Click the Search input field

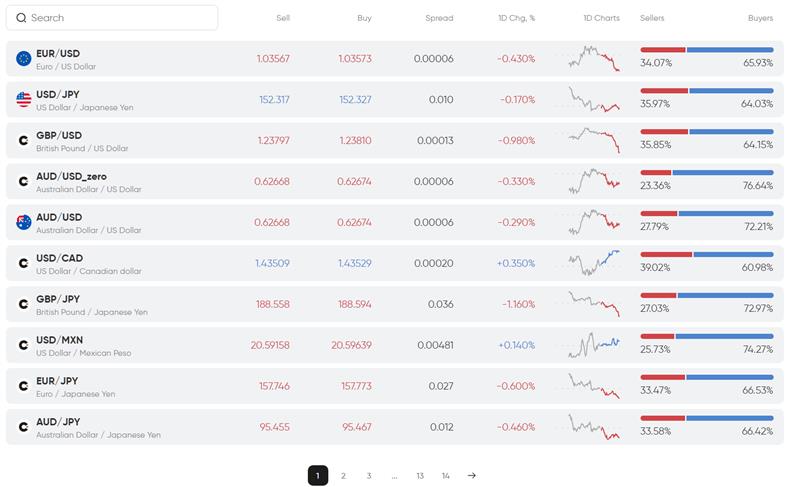pyautogui.click(x=120, y=18)
